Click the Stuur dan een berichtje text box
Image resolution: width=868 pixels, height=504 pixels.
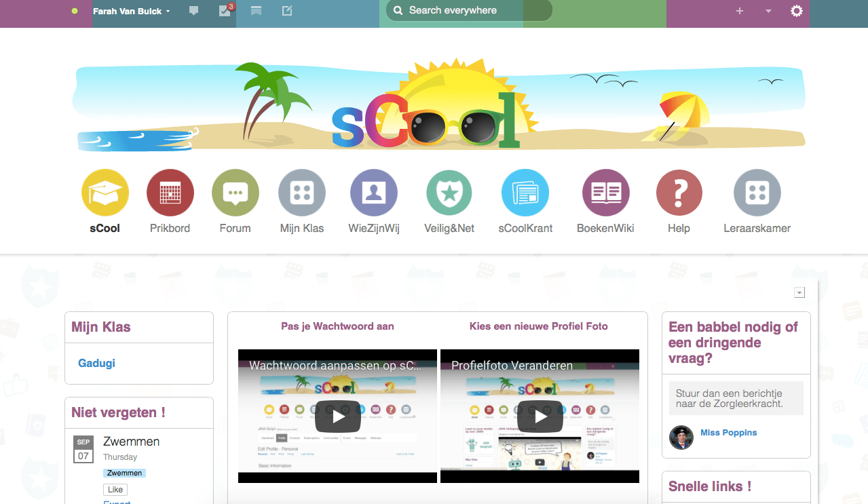(x=736, y=398)
